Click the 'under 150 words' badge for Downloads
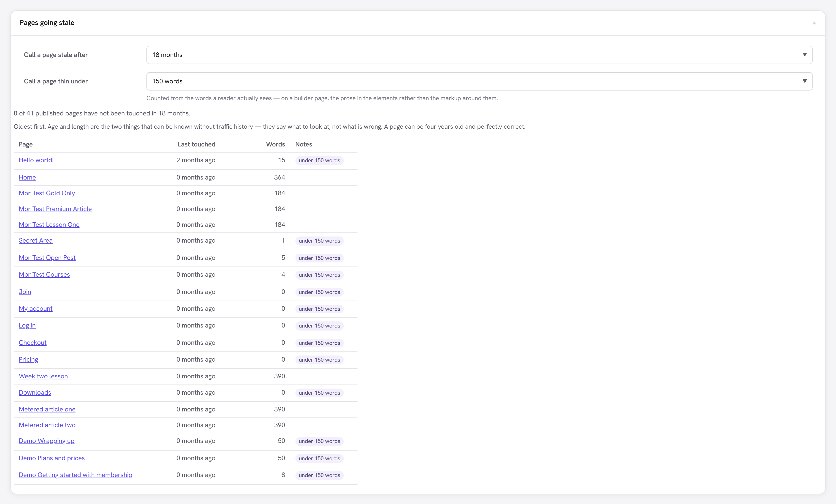The width and height of the screenshot is (836, 504). click(x=319, y=393)
